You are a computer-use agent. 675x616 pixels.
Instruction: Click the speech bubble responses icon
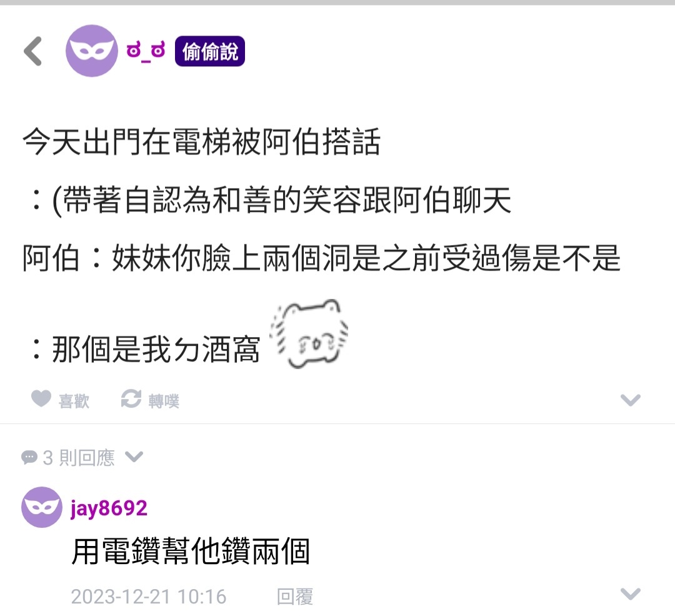pos(29,457)
